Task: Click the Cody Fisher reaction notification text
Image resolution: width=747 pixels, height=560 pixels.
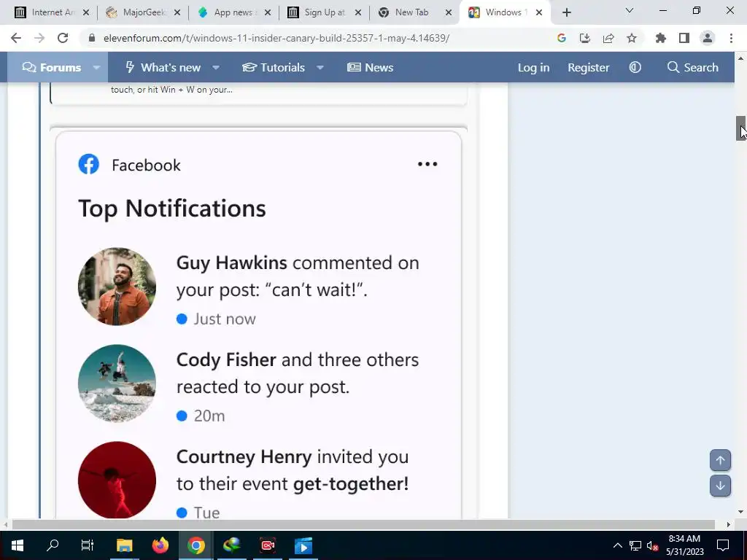Action: pos(298,373)
